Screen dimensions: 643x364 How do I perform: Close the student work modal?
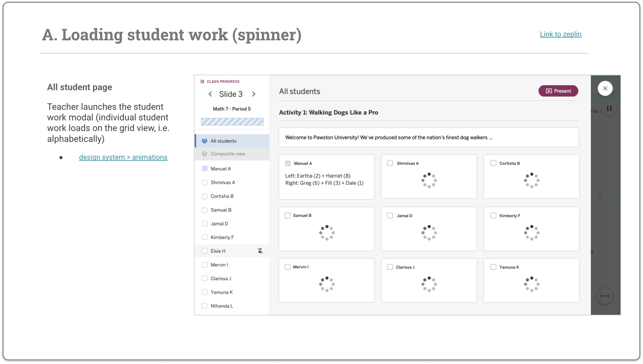tap(605, 88)
